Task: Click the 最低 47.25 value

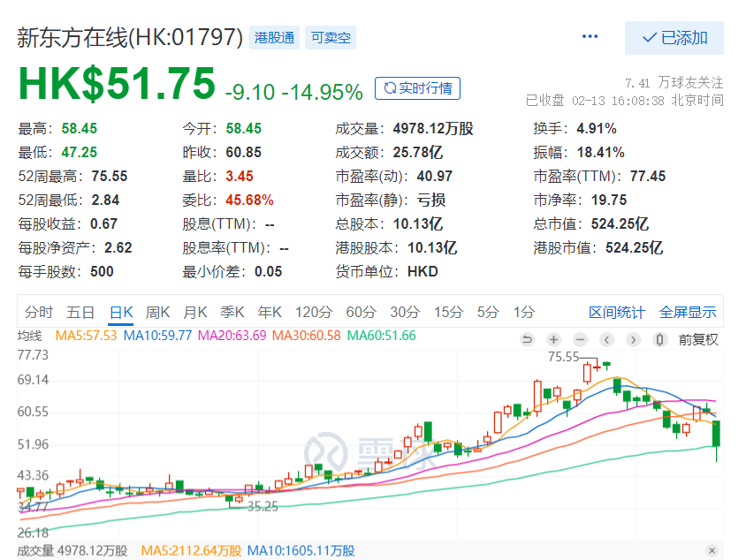Action: pyautogui.click(x=79, y=152)
